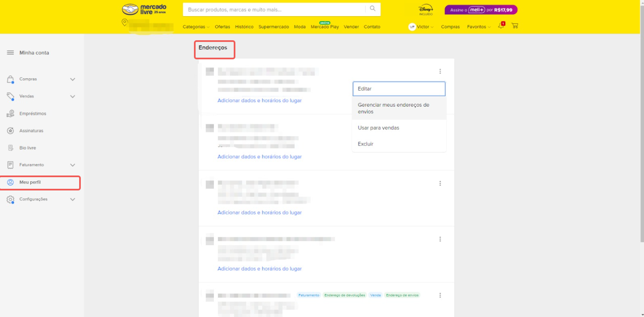
Task: Open Moda in the top navigation
Action: (x=300, y=27)
